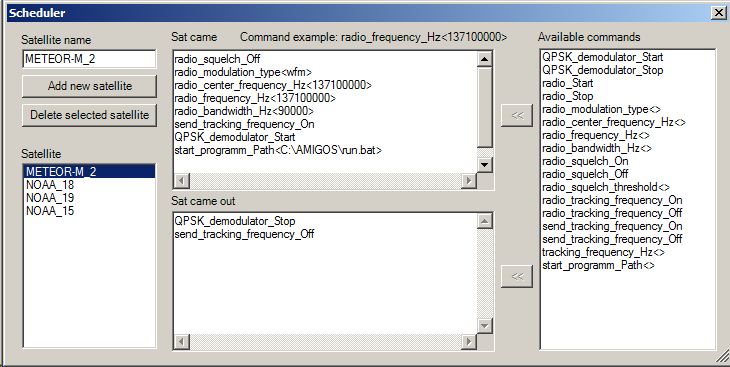Pick radio_Start in Available commands
This screenshot has width=730, height=367.
568,83
